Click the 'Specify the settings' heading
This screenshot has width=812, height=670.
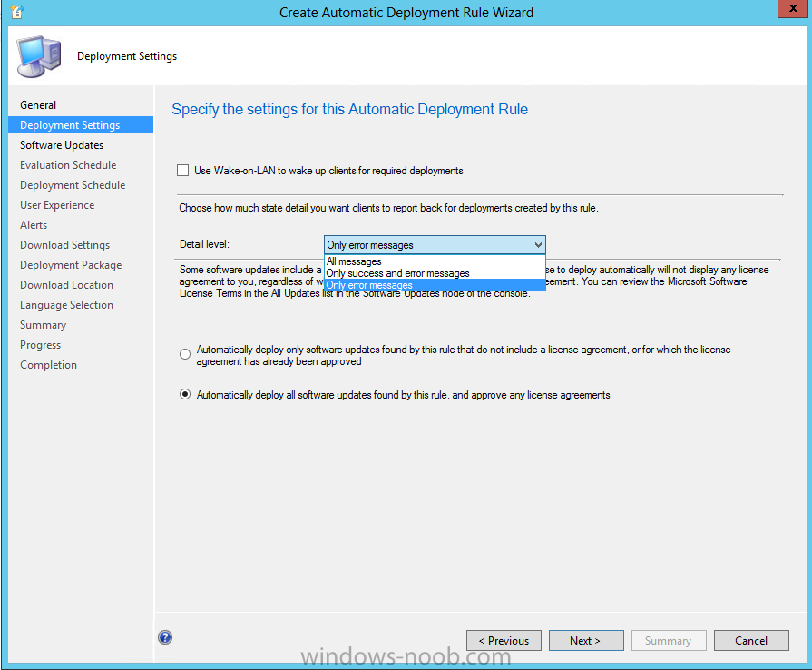349,109
